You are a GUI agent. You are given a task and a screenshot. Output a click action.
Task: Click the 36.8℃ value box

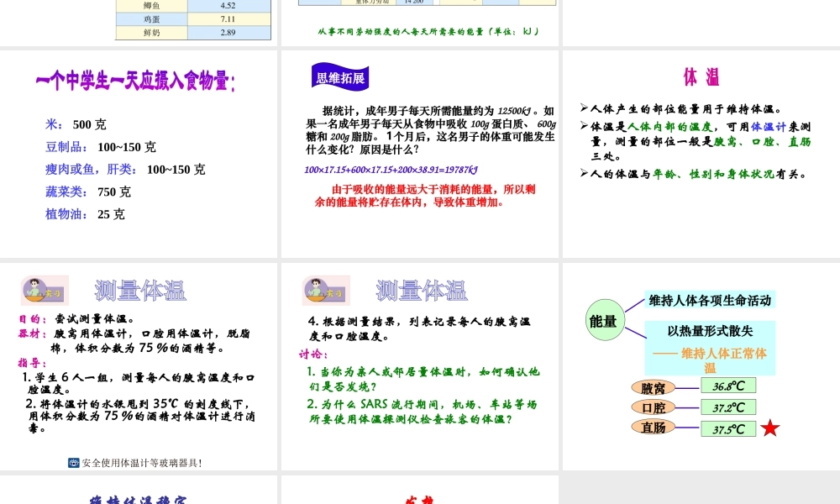tap(728, 386)
